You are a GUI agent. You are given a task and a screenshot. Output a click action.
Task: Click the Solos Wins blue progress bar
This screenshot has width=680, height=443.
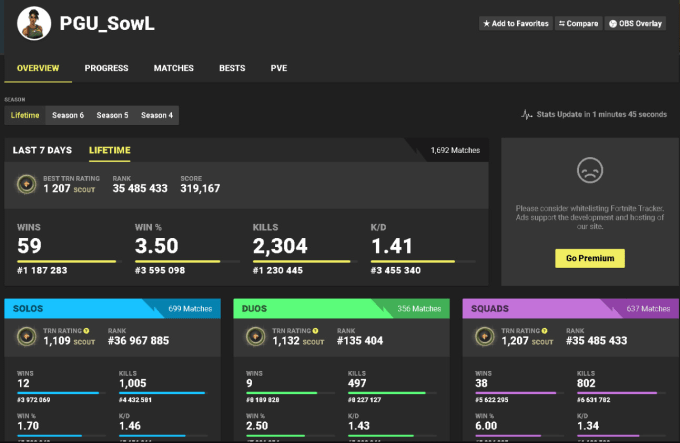click(61, 393)
